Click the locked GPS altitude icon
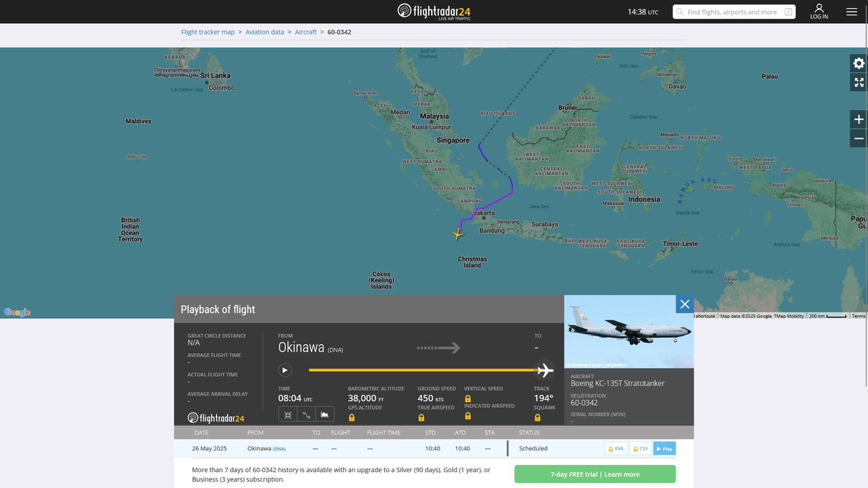The width and height of the screenshot is (868, 488). (352, 417)
